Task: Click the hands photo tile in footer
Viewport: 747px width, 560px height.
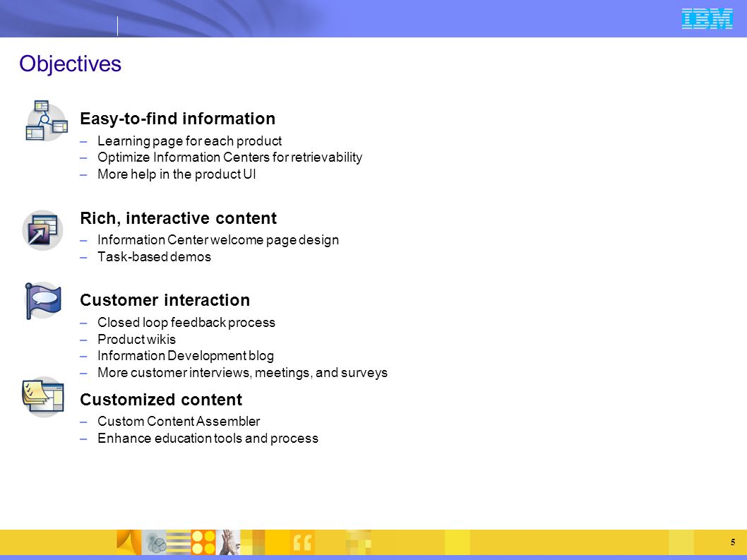Action: click(x=228, y=542)
